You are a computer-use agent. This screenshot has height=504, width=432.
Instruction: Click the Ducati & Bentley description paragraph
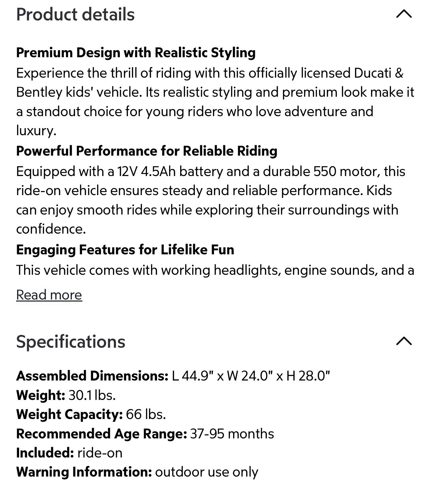(x=215, y=102)
